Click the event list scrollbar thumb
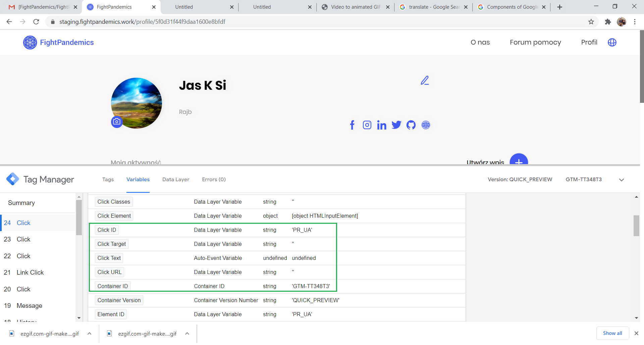 [x=79, y=217]
